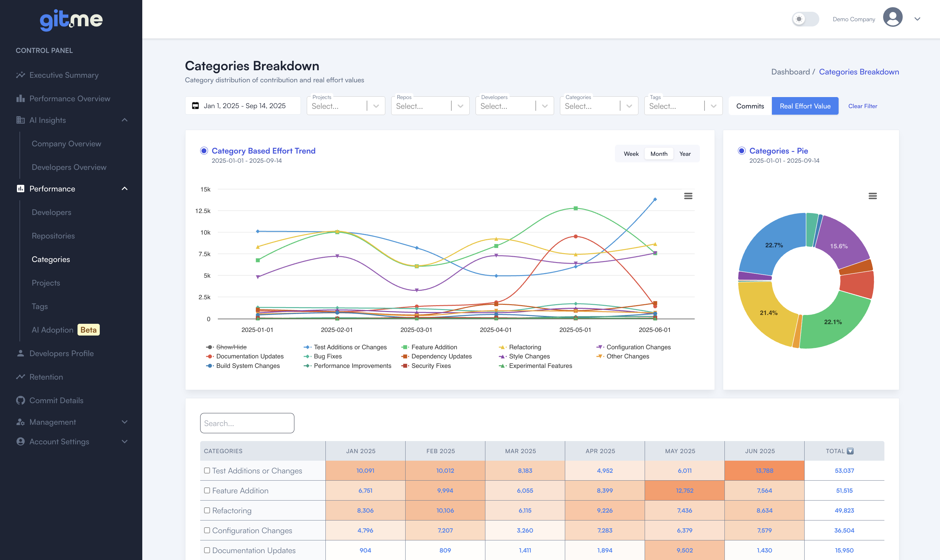Open the Repositories sidebar item
Image resolution: width=940 pixels, height=560 pixels.
(x=53, y=236)
